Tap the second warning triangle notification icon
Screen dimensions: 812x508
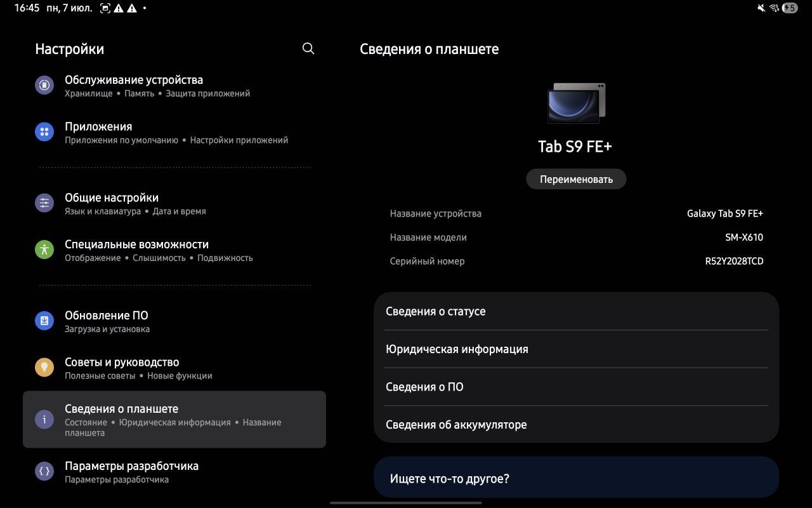[x=132, y=8]
